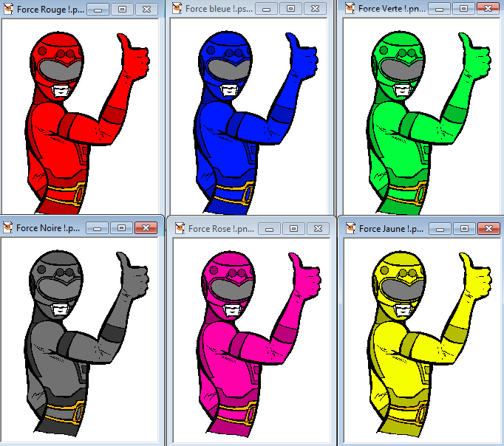
Task: Minimize the Force bleue window
Action: point(266,9)
